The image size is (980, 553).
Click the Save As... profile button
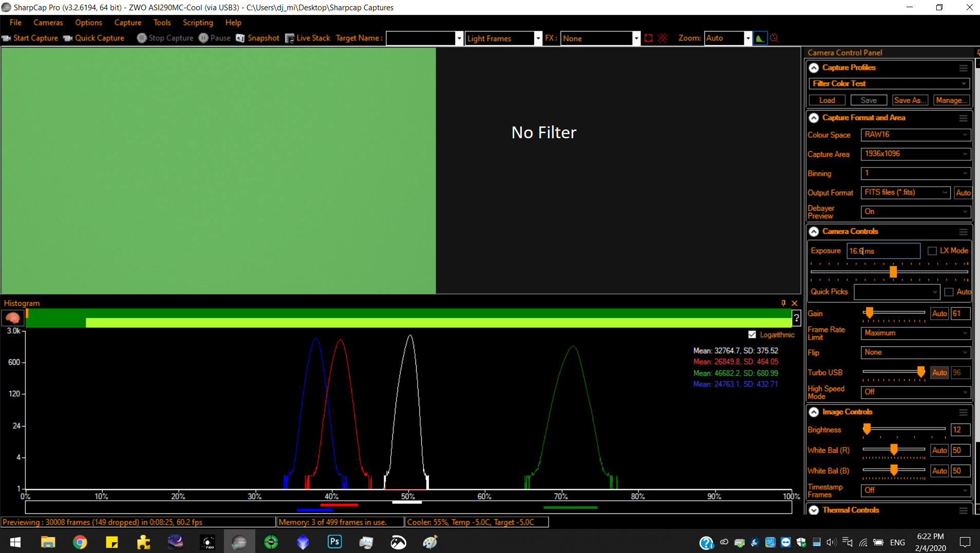910,100
